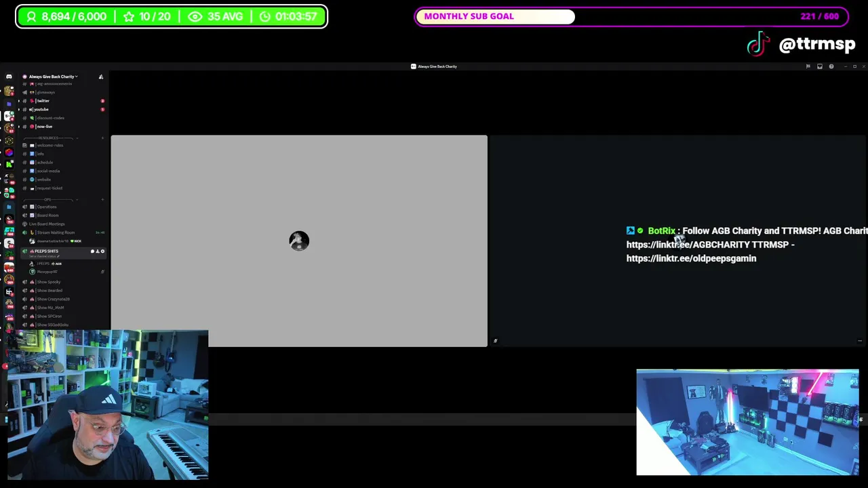This screenshot has height=488, width=868.
Task: Open chat icon on PEEPS SHITS channel
Action: coord(92,251)
